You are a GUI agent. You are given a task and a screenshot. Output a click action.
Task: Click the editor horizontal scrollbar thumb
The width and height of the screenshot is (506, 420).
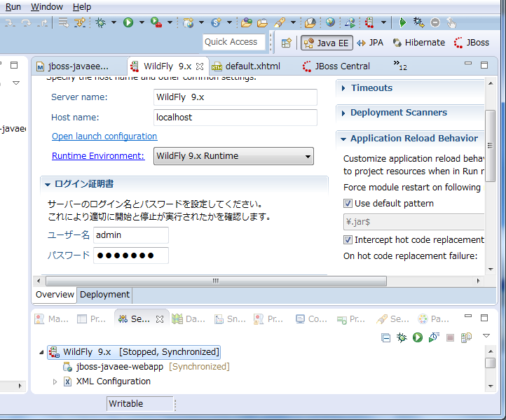tap(216, 281)
